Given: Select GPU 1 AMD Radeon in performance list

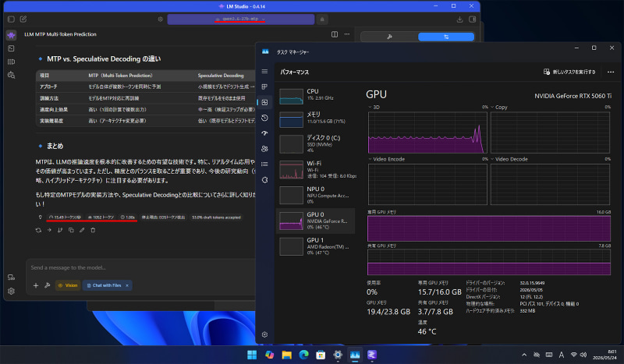Looking at the screenshot, I should (316, 246).
